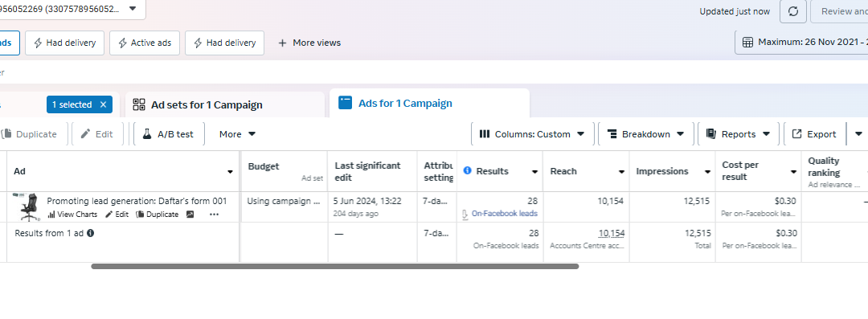Expand the More dropdown in toolbar
The image size is (868, 319).
tap(237, 134)
